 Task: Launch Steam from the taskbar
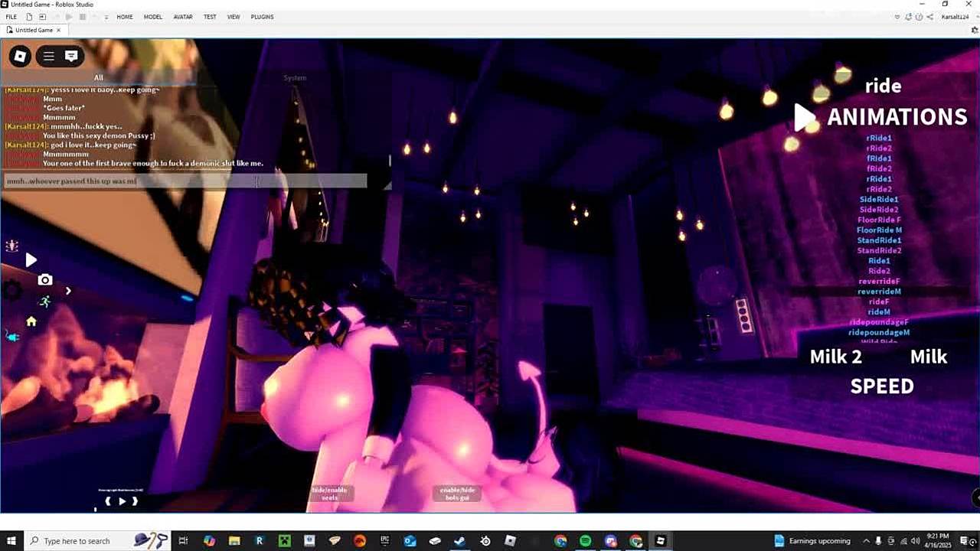click(x=459, y=541)
